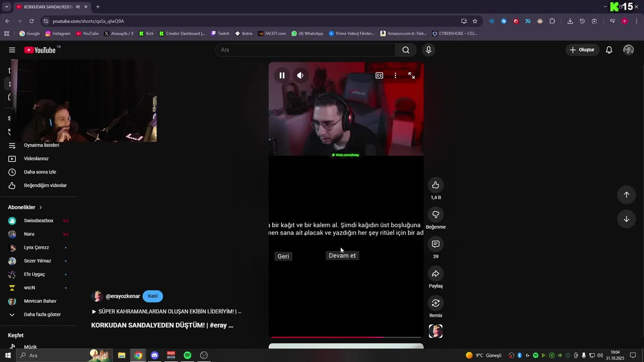644x362 pixels.
Task: Open the Shorts player three-dot menu
Action: point(395,75)
